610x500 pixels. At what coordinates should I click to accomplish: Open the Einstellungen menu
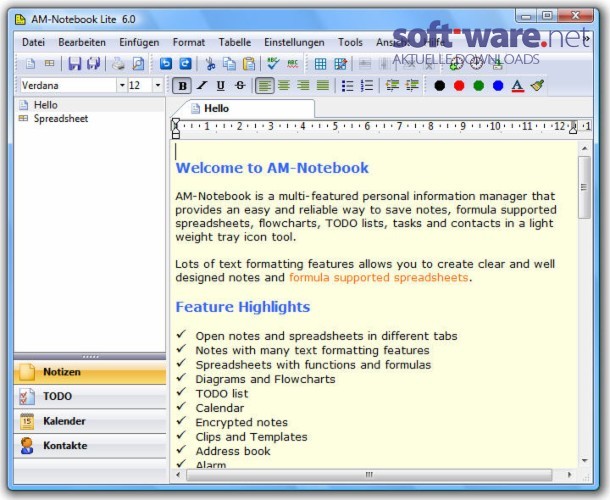(x=294, y=42)
